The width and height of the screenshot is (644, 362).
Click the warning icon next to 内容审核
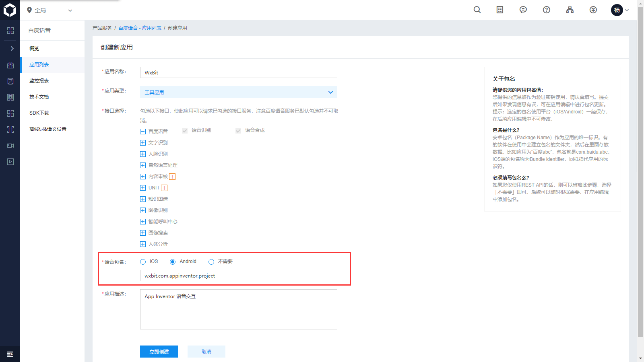click(172, 177)
